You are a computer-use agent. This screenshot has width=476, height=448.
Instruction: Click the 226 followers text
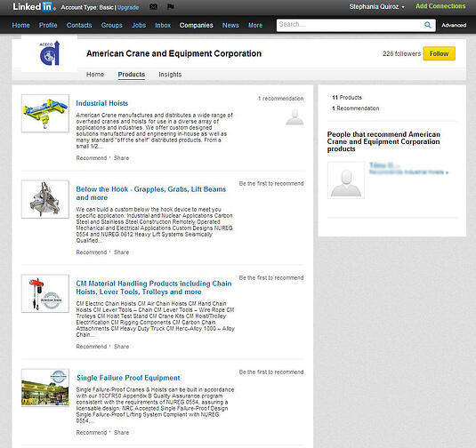point(401,53)
